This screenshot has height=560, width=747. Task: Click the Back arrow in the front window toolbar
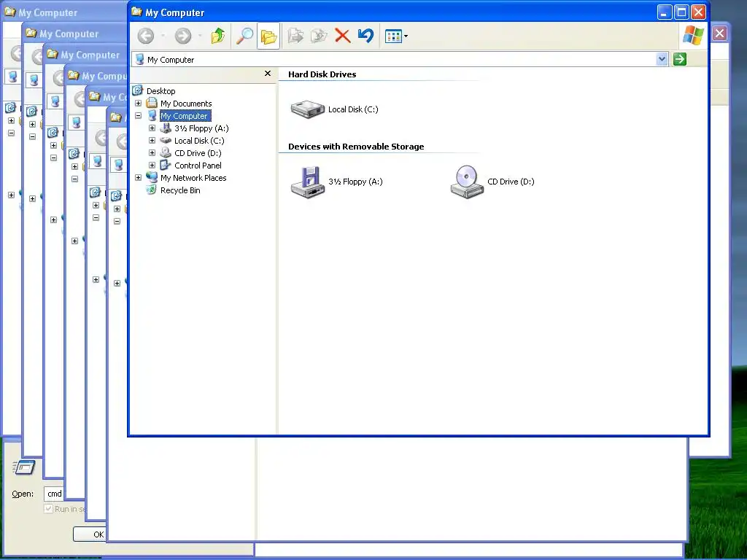(x=146, y=36)
